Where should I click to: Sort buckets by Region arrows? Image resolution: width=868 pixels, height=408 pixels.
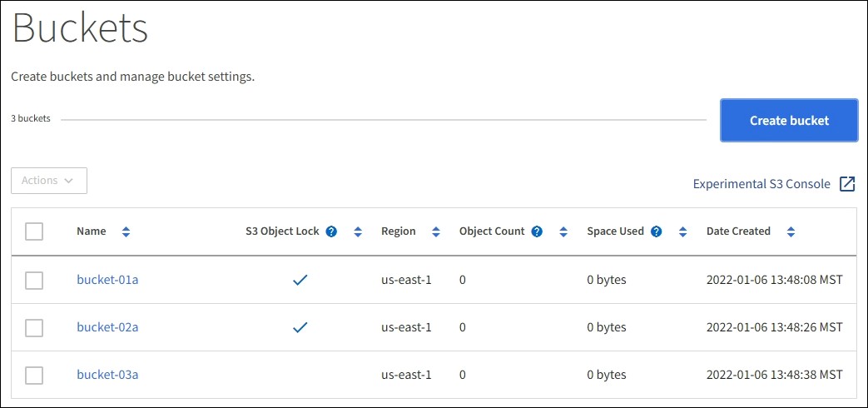click(436, 231)
